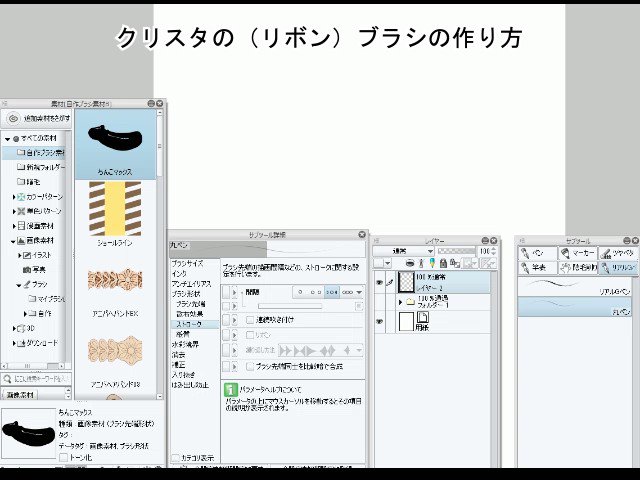This screenshot has height=480, width=640.
Task: Click the material keyword search field
Action: [36, 379]
